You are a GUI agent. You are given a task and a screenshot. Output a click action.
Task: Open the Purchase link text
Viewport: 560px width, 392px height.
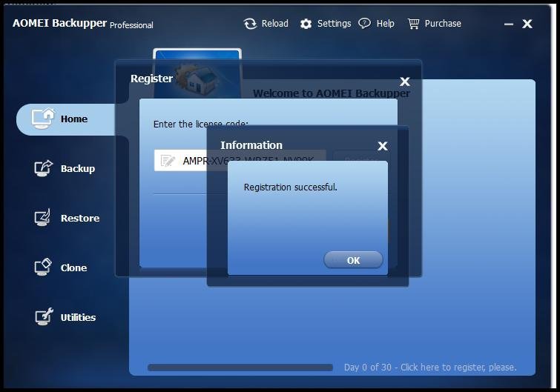(x=443, y=24)
